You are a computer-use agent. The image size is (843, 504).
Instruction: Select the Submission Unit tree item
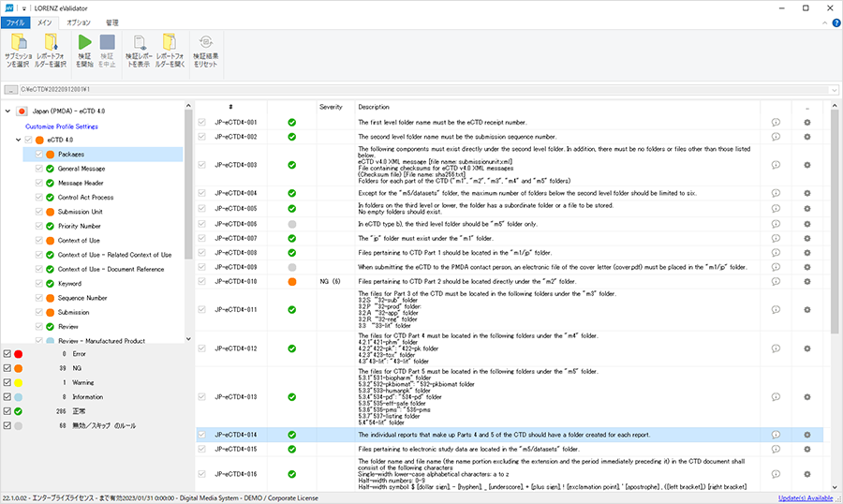tap(81, 212)
